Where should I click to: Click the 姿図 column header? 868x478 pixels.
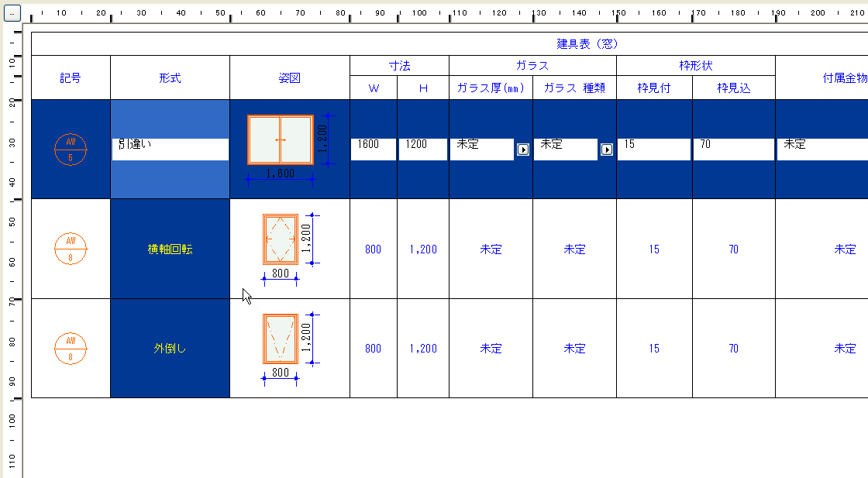click(290, 78)
